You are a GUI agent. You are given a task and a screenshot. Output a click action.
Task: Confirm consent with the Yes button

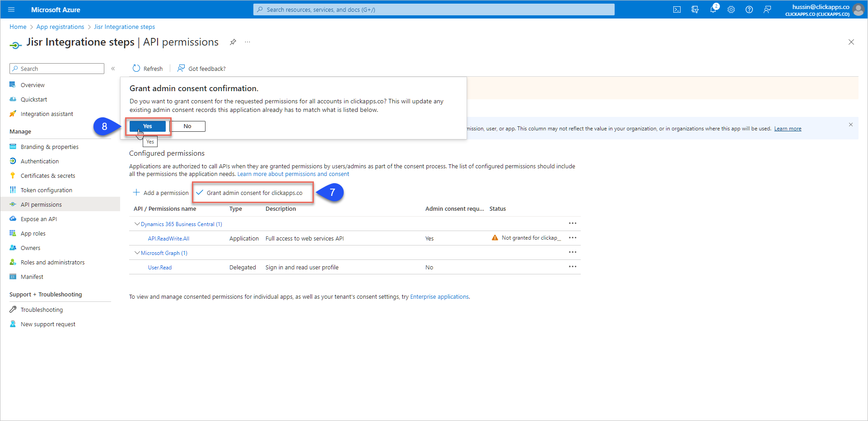[x=148, y=126]
